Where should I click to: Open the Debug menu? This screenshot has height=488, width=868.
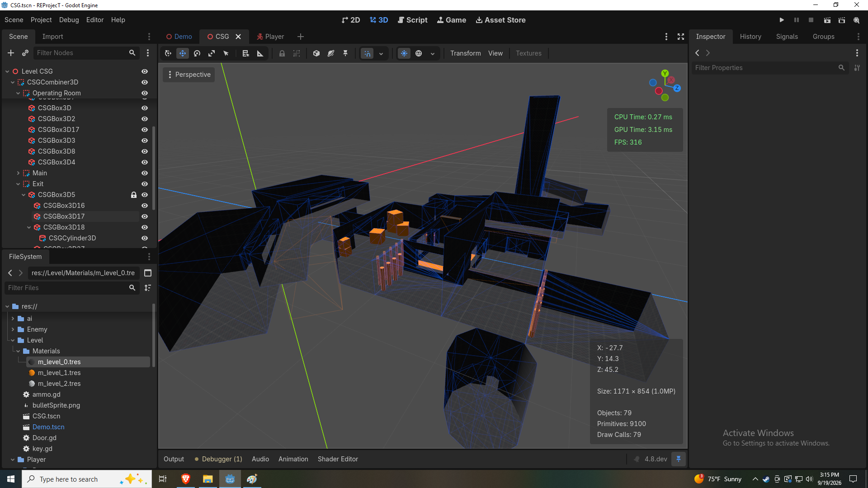tap(69, 20)
